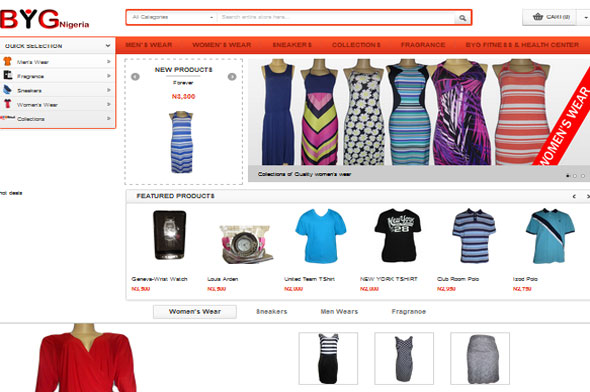Expand Sneakers sidebar arrow
The height and width of the screenshot is (392, 590).
pos(108,90)
